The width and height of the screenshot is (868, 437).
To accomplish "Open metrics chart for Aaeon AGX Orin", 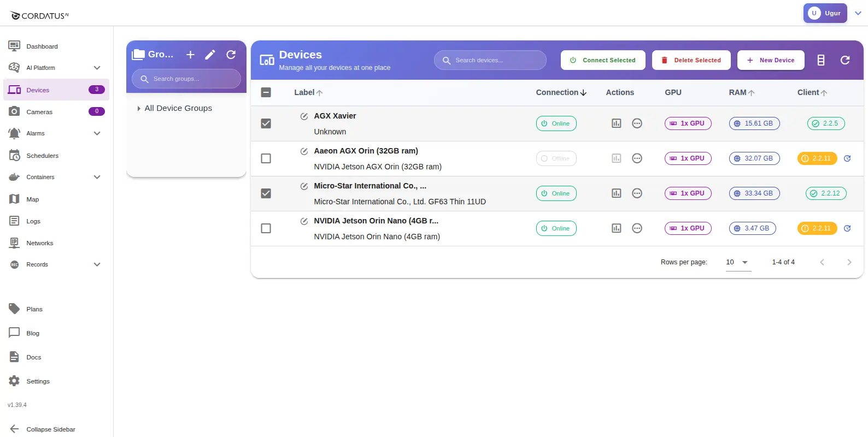I will [616, 158].
